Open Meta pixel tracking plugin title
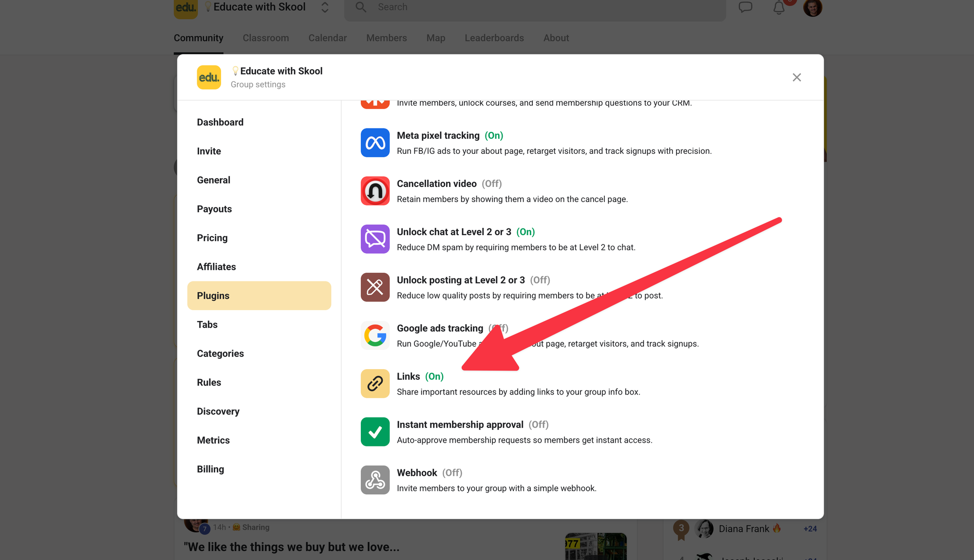This screenshot has height=560, width=974. coord(438,135)
